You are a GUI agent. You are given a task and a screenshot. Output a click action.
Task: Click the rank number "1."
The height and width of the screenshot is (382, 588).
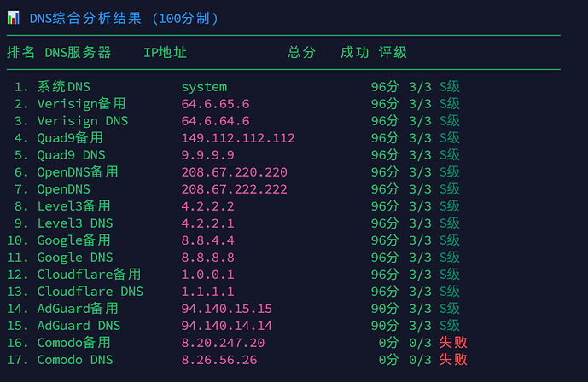click(21, 87)
